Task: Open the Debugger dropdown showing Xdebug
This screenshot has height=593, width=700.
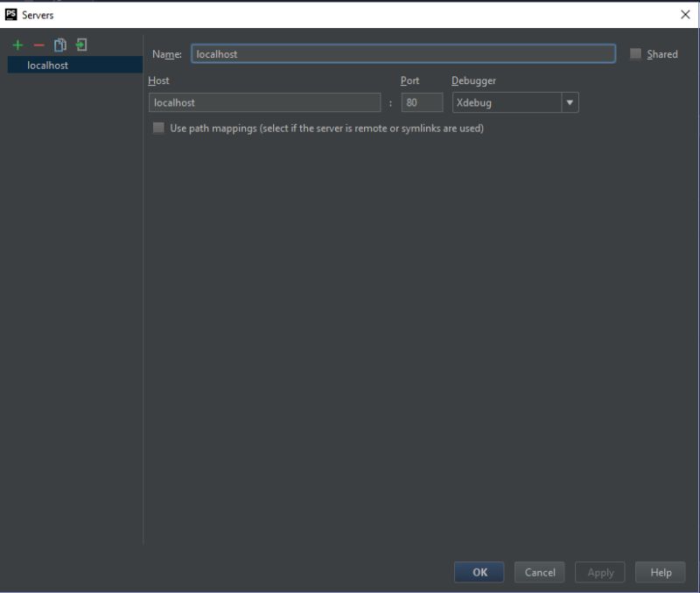Action: [515, 102]
